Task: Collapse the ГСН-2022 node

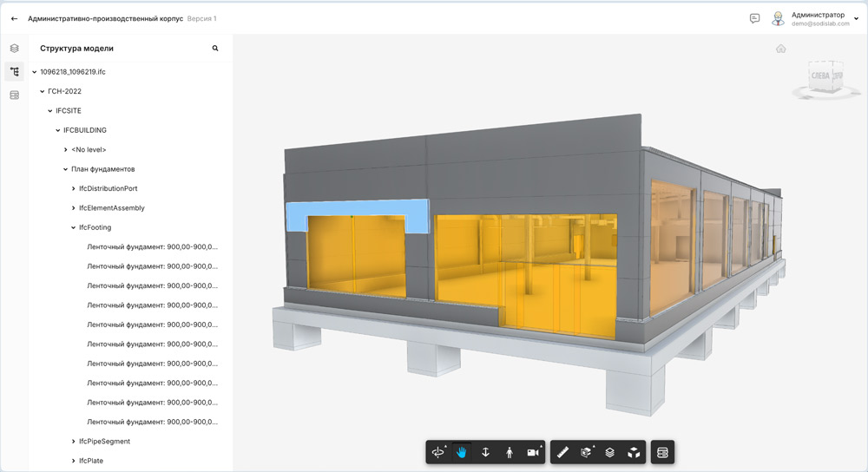Action: pyautogui.click(x=42, y=91)
